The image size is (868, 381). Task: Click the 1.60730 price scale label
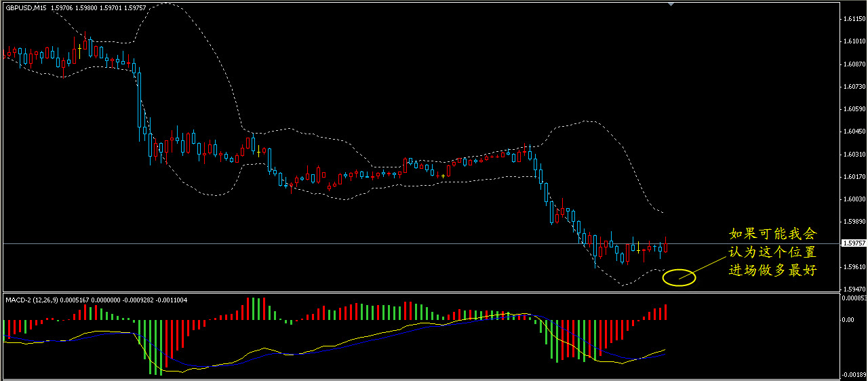854,87
